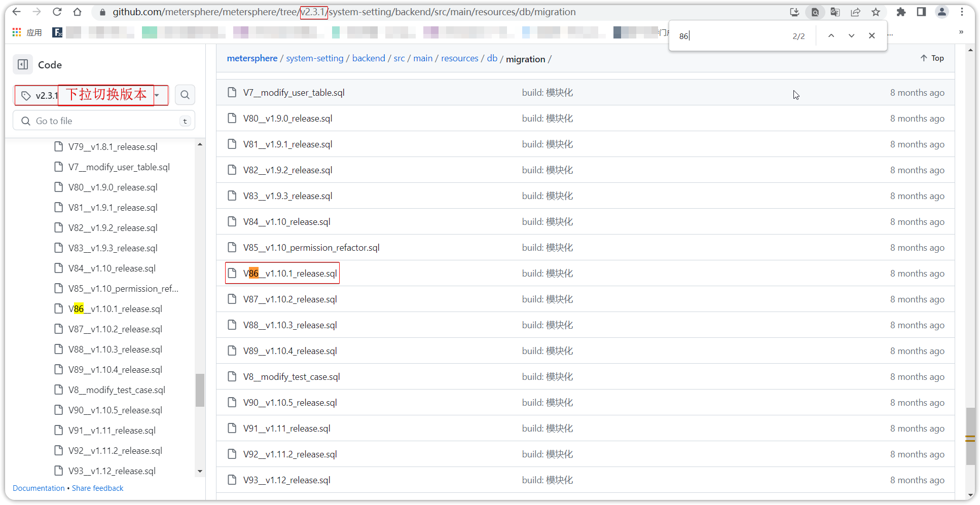The width and height of the screenshot is (980, 505).
Task: Go to browser home page icon
Action: click(77, 12)
